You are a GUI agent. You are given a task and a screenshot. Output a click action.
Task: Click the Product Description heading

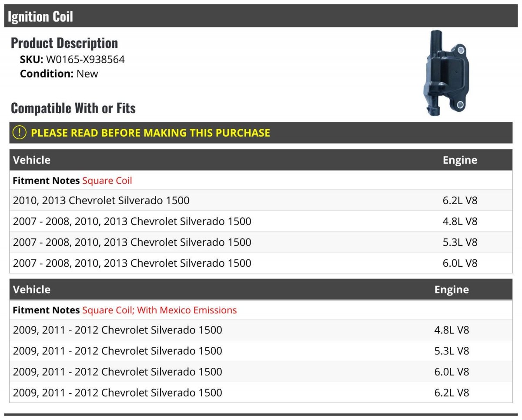(64, 43)
